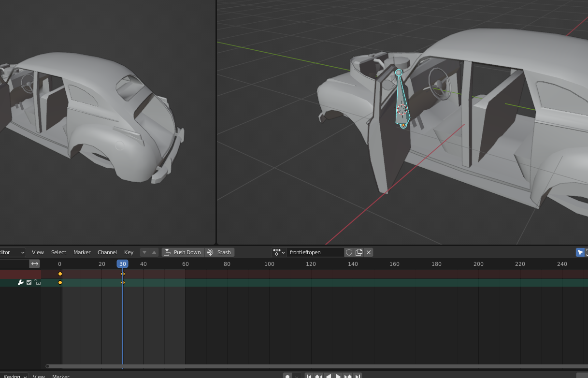Click the move layer down arrow

click(x=144, y=252)
